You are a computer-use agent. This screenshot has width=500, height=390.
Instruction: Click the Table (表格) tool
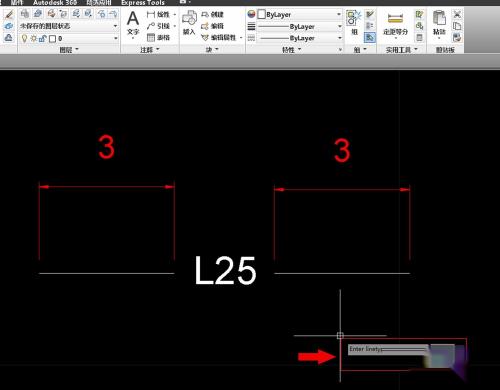159,37
